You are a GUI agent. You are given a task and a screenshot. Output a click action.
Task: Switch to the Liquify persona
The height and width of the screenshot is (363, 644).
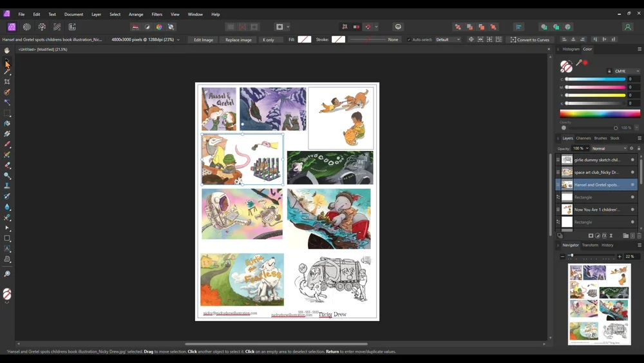(26, 27)
